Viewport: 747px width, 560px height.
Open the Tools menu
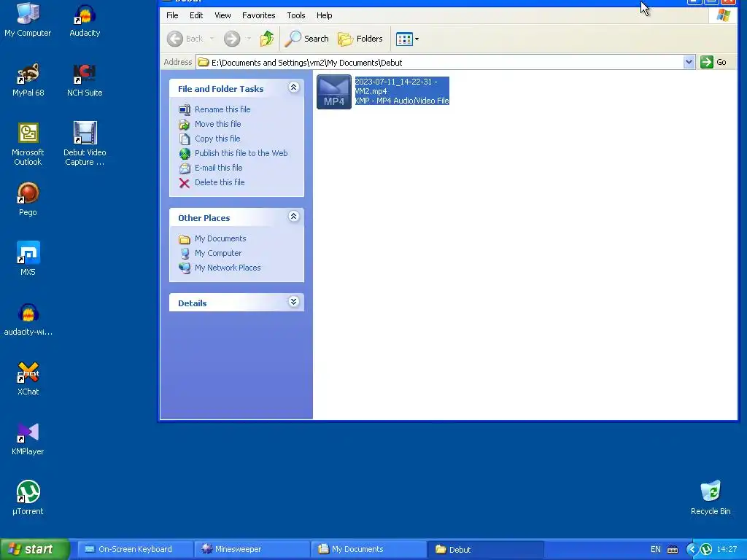pos(296,15)
